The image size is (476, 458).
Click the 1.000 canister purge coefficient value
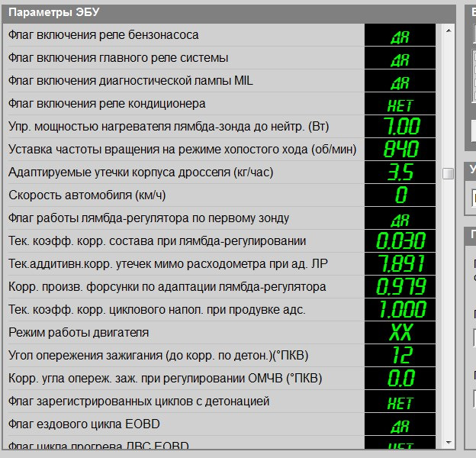[x=400, y=310]
